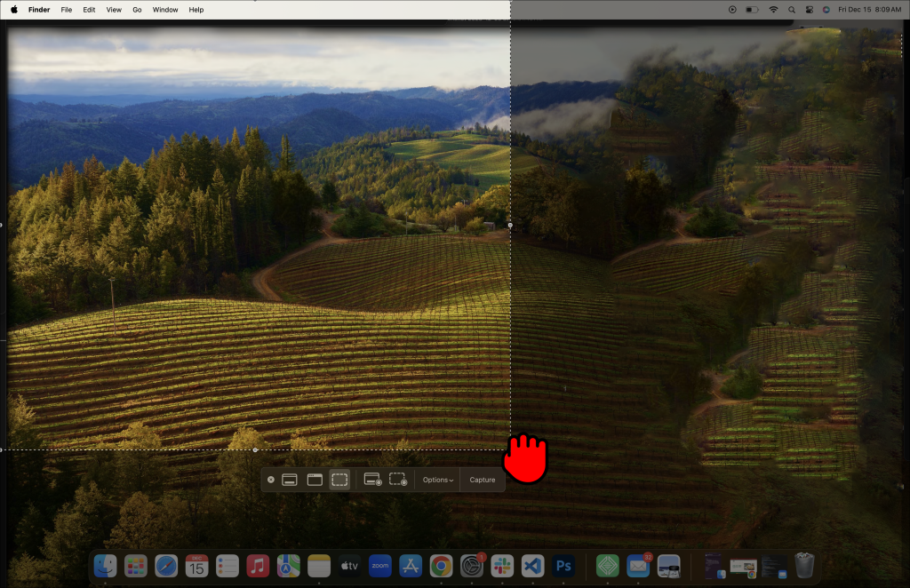Launch Slack from the Dock
Screen dimensions: 910x588
502,566
